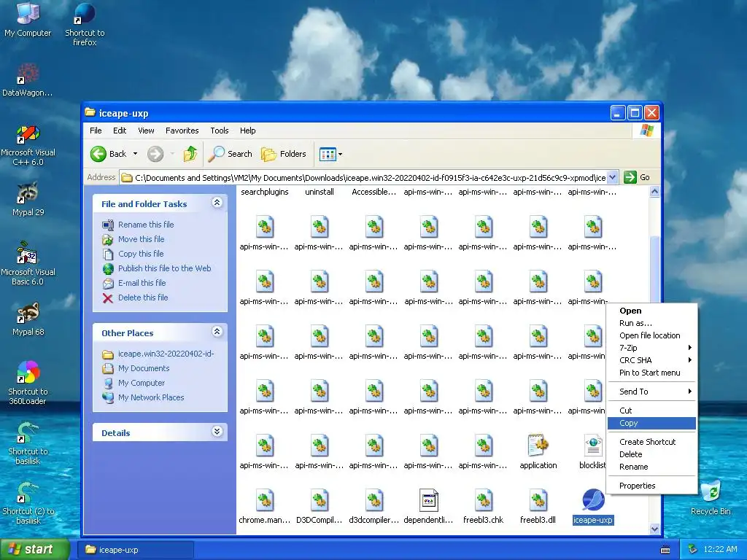Expand the Details panel
The image size is (747, 560).
217,432
